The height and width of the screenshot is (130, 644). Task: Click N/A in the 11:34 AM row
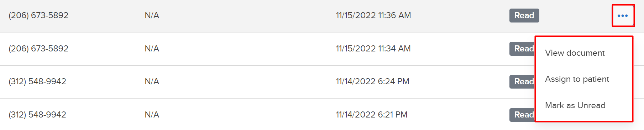pos(152,49)
